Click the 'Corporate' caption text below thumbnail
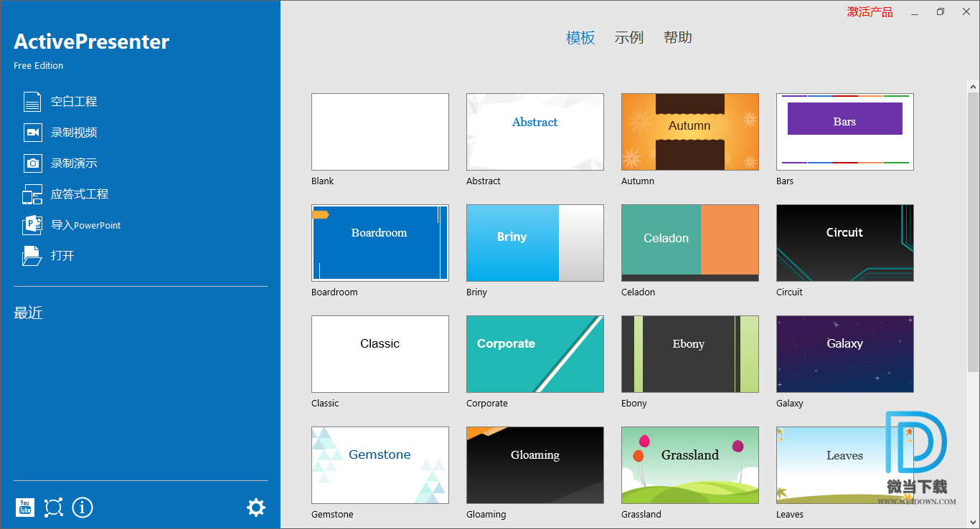This screenshot has height=529, width=980. [487, 404]
